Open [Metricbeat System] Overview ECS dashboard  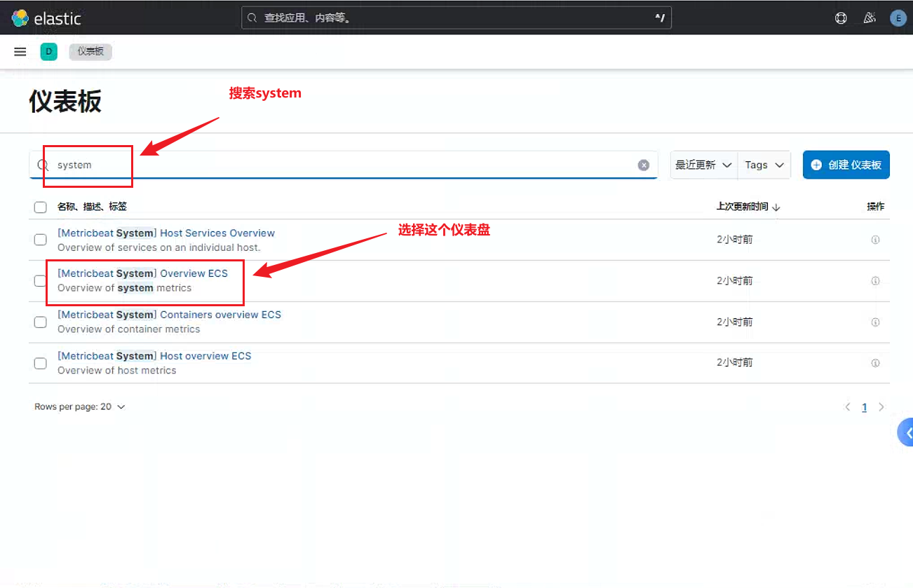[142, 273]
